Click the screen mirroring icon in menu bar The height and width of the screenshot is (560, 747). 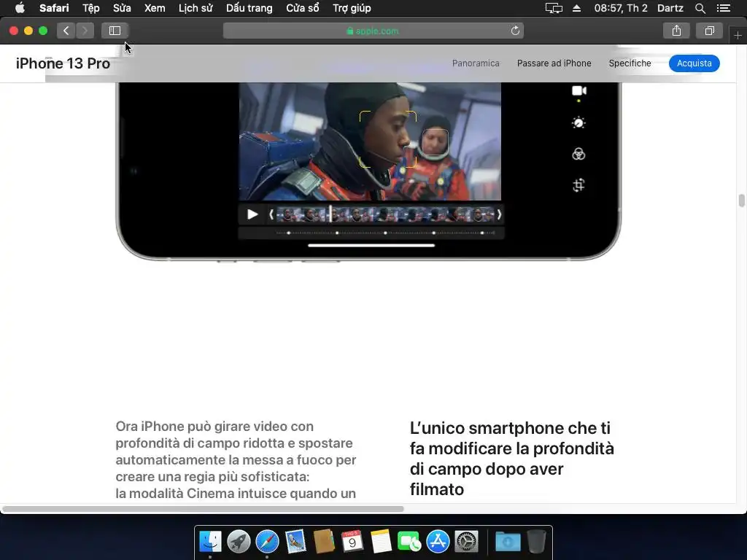coord(554,8)
